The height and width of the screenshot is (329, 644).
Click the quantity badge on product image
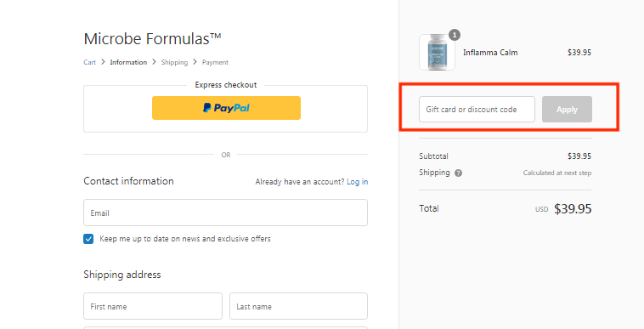[455, 35]
